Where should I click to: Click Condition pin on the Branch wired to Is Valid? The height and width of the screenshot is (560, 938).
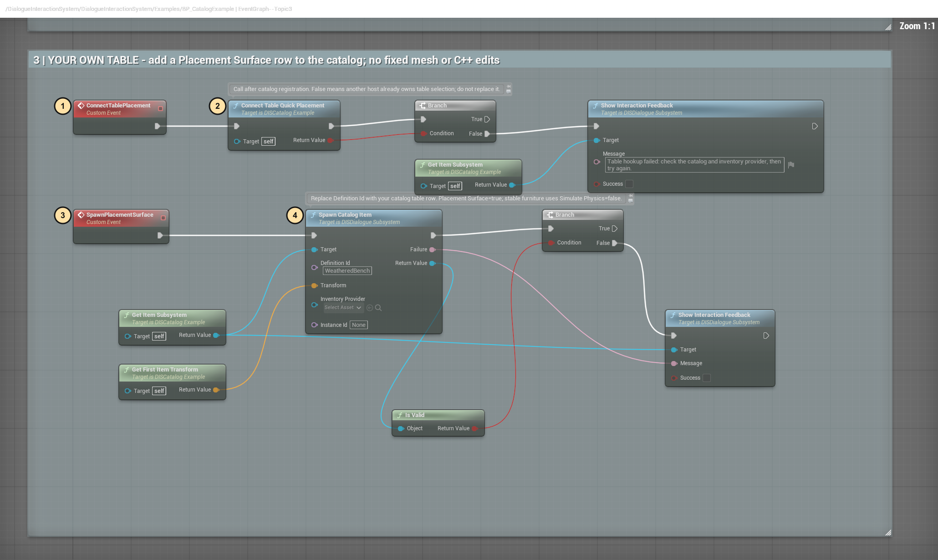[x=551, y=243]
